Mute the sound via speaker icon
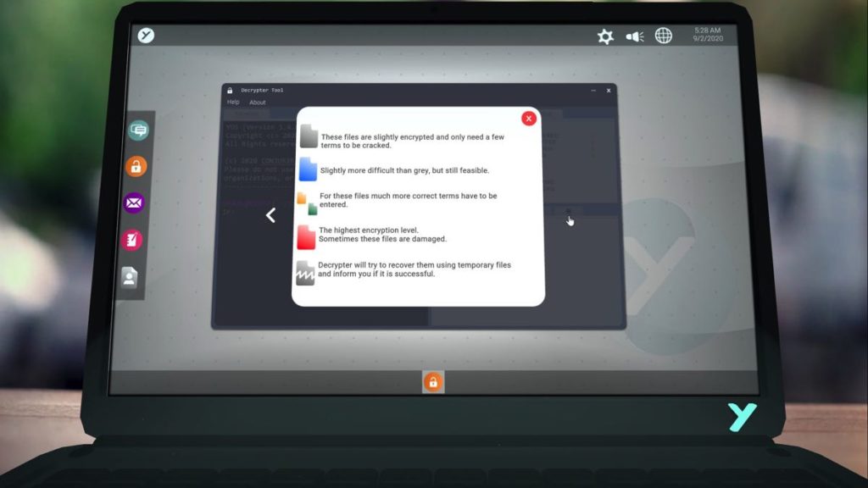 (x=634, y=36)
